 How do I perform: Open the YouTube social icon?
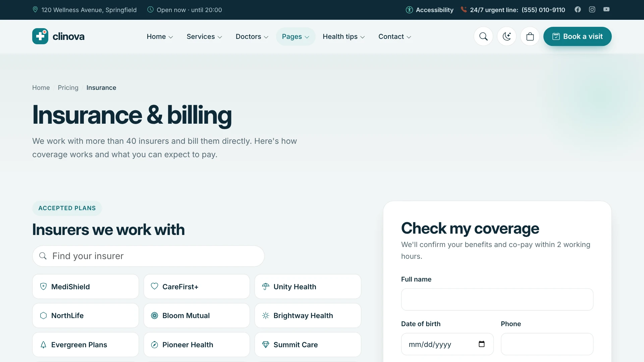(606, 9)
